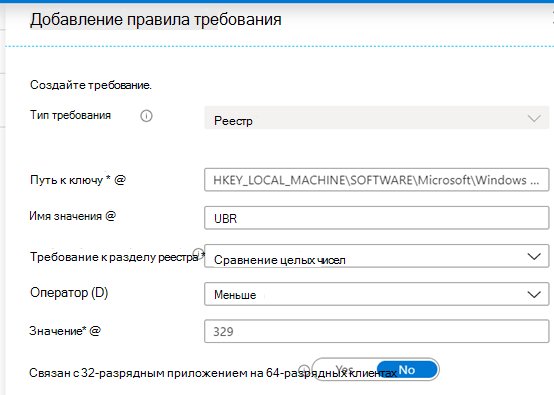The width and height of the screenshot is (554, 395).
Task: Click the Путь к ключу input field
Action: [x=376, y=180]
